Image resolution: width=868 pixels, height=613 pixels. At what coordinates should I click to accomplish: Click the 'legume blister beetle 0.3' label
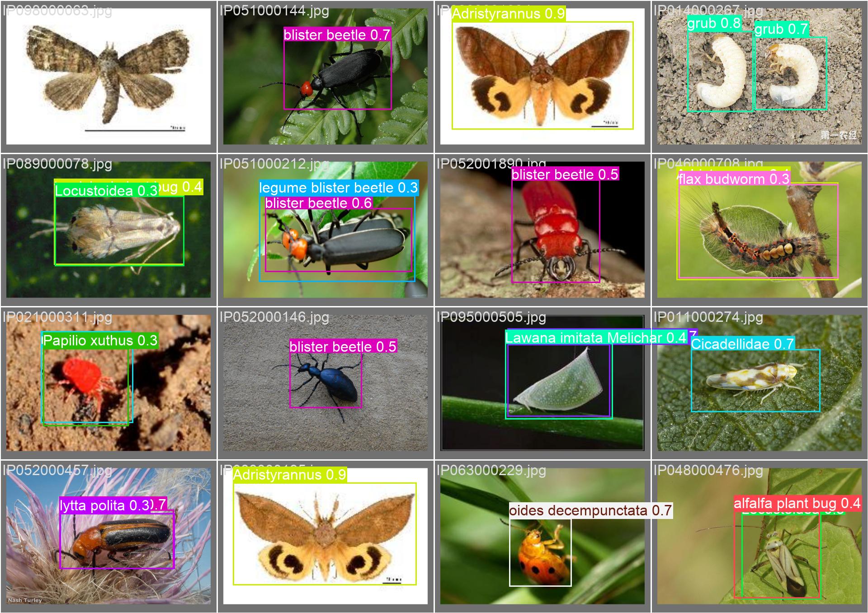tap(339, 188)
